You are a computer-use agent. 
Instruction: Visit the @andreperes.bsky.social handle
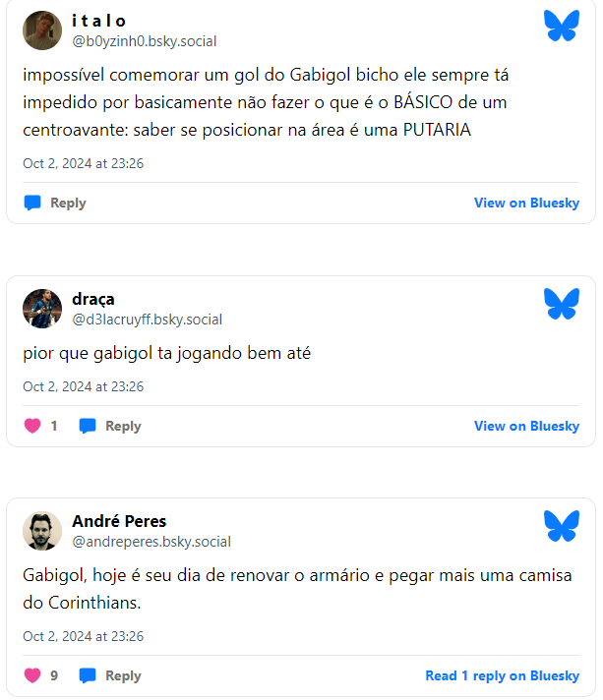pyautogui.click(x=151, y=541)
